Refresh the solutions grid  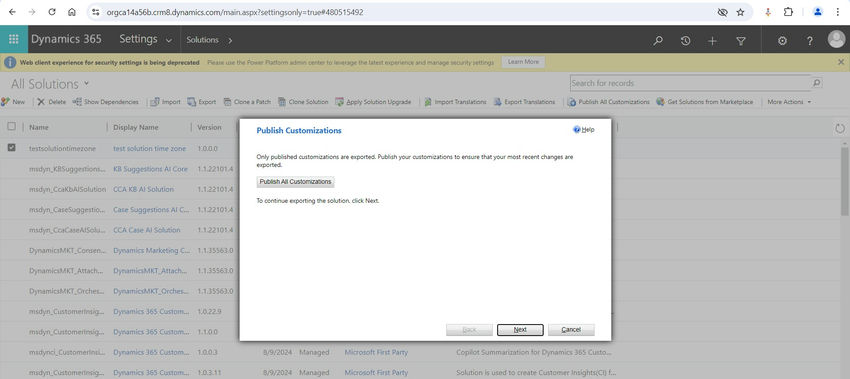coord(840,129)
